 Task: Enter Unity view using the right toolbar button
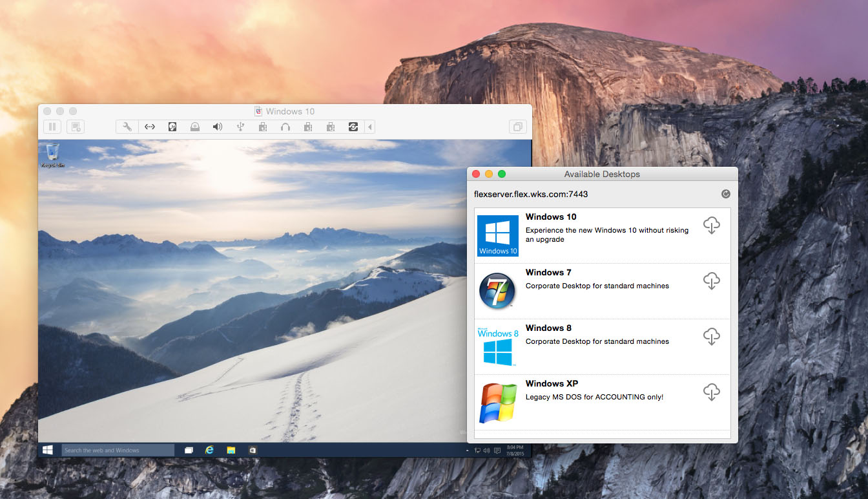tap(517, 127)
